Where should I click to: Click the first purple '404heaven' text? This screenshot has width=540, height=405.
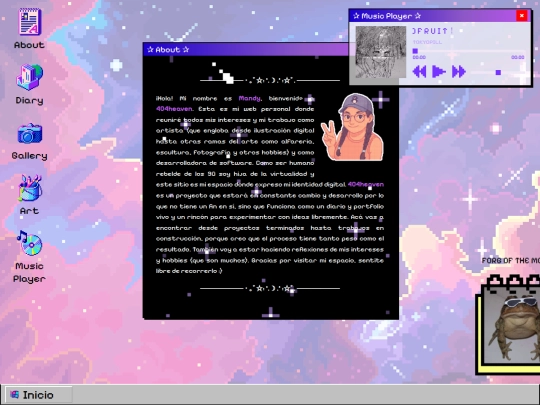click(174, 109)
